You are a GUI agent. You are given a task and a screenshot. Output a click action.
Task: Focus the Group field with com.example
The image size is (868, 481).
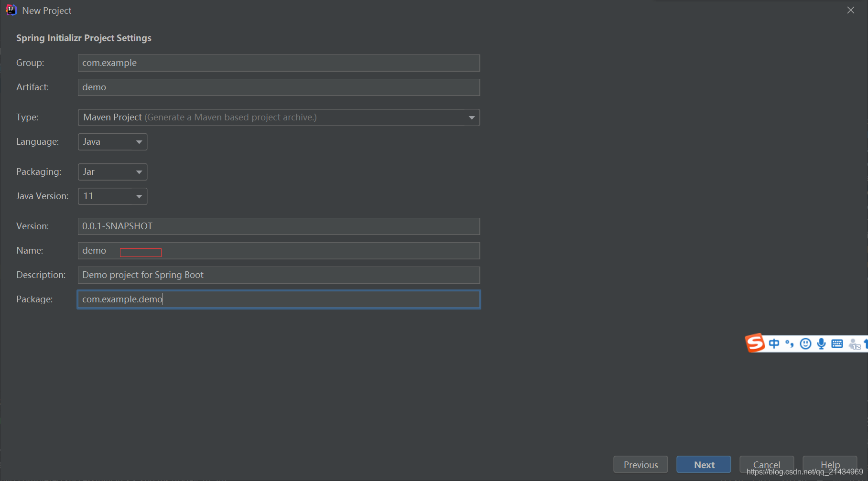point(279,63)
